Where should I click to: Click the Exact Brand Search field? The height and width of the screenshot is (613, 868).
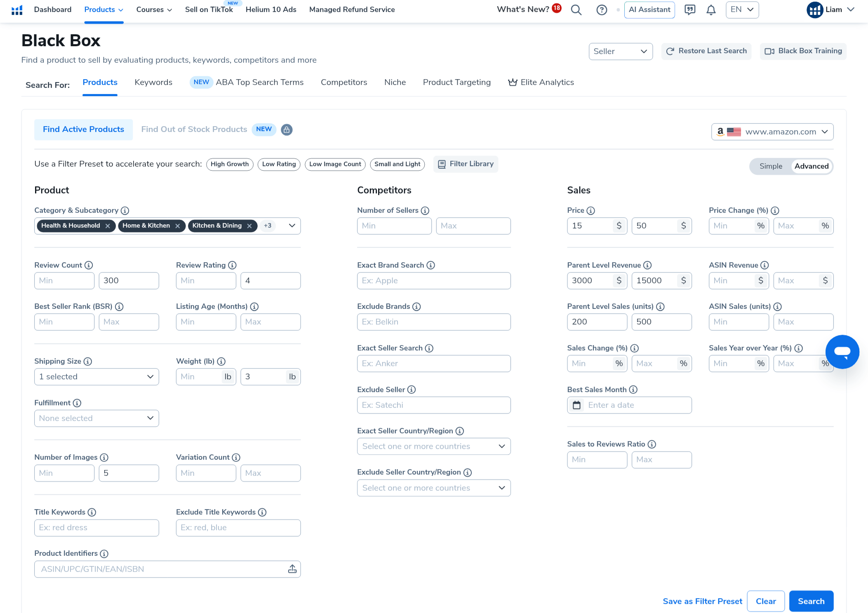434,281
